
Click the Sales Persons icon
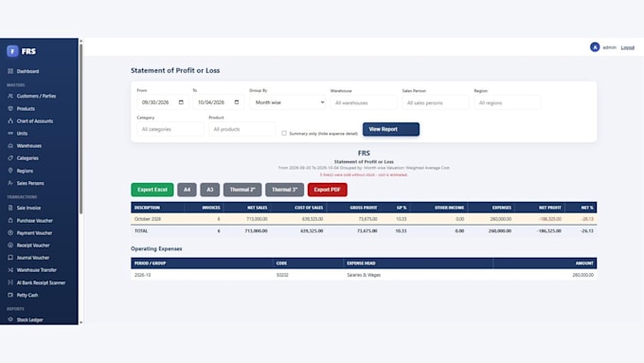(10, 183)
